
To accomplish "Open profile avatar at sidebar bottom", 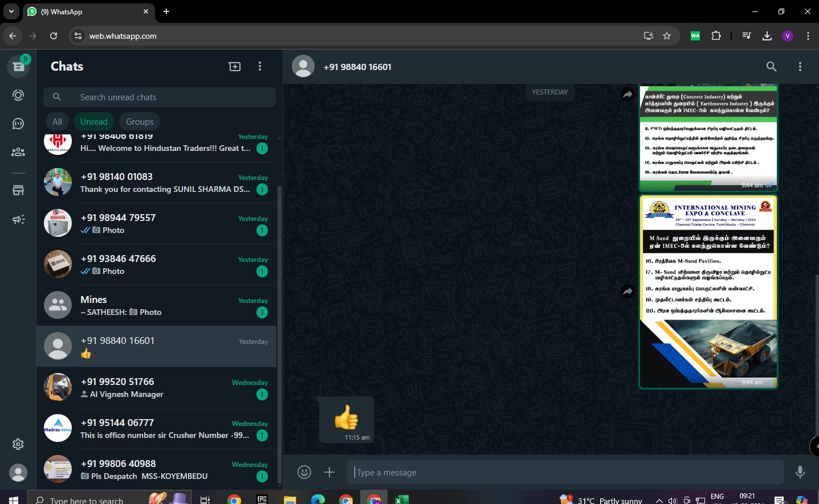I will (x=18, y=473).
